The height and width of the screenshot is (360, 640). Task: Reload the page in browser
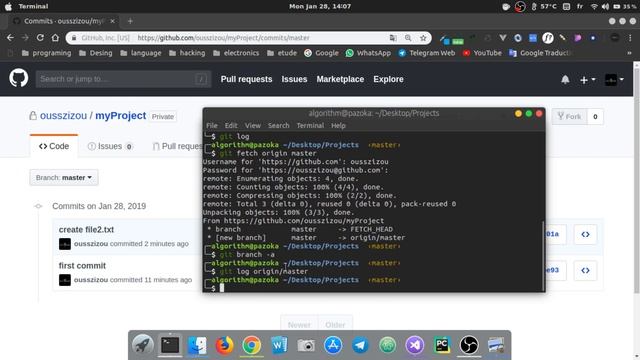click(40, 38)
